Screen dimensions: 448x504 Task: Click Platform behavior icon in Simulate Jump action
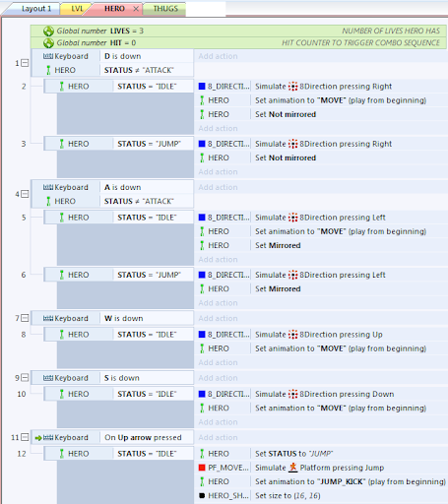[293, 468]
